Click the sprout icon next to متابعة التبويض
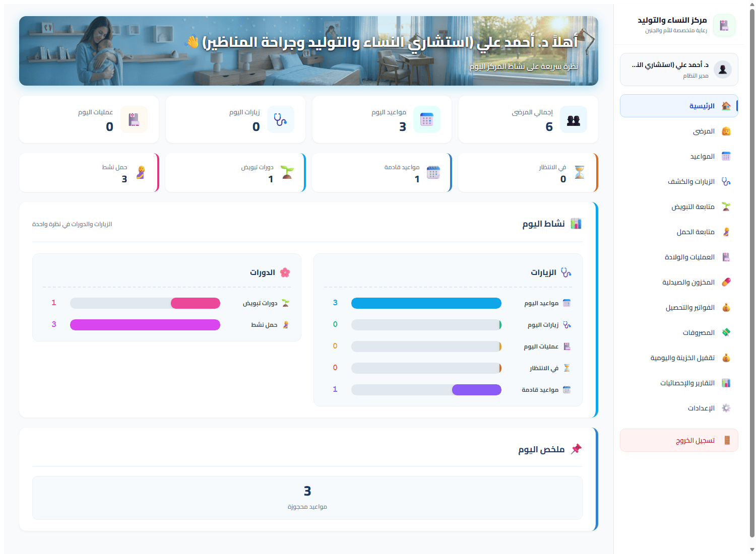This screenshot has width=756, height=554. point(726,206)
